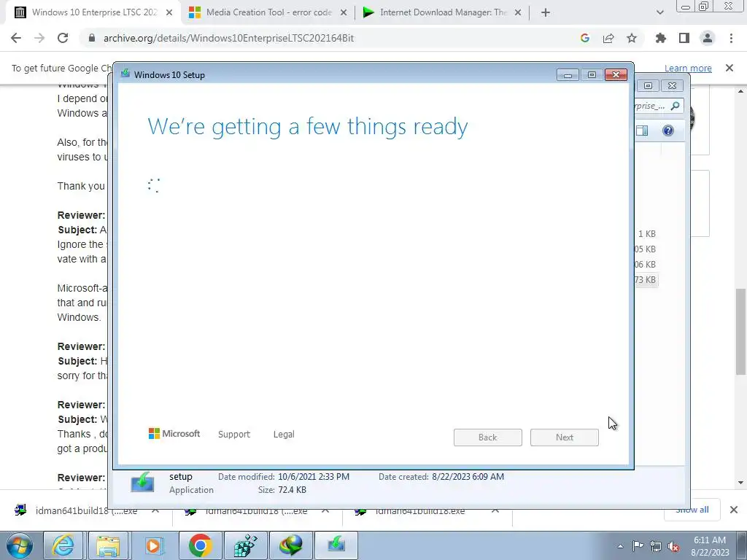The image size is (747, 560).
Task: Click the Windows 10 Setup title bar icon
Action: pyautogui.click(x=125, y=74)
